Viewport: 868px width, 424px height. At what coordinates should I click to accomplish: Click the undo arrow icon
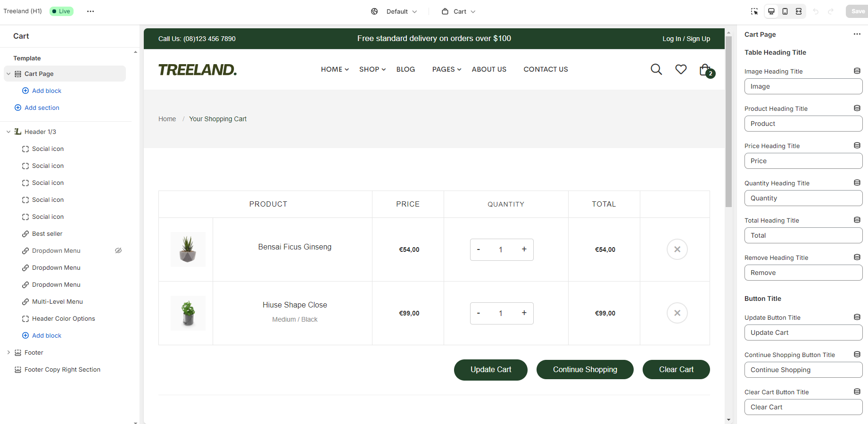click(816, 11)
